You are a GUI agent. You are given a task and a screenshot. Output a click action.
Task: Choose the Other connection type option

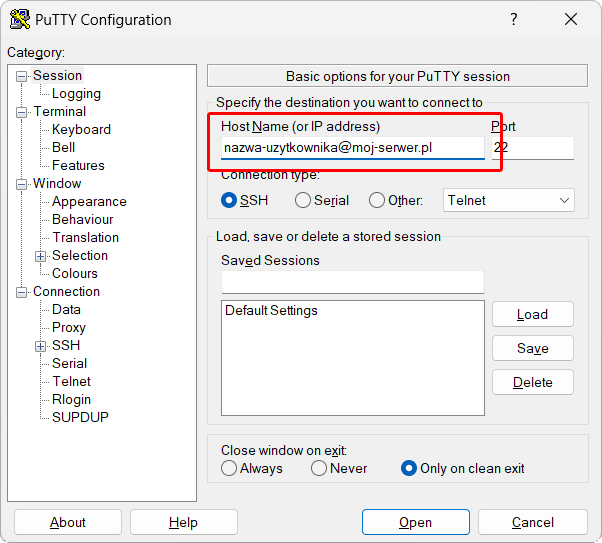click(x=377, y=200)
